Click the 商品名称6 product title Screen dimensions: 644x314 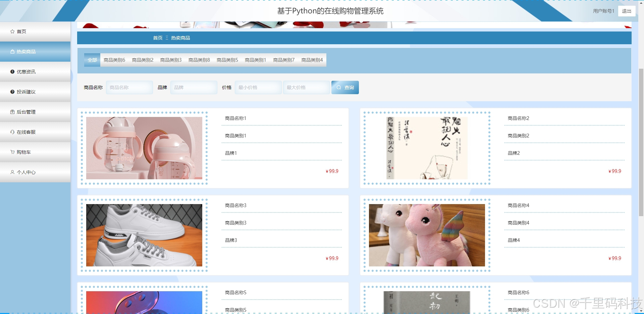(x=518, y=293)
